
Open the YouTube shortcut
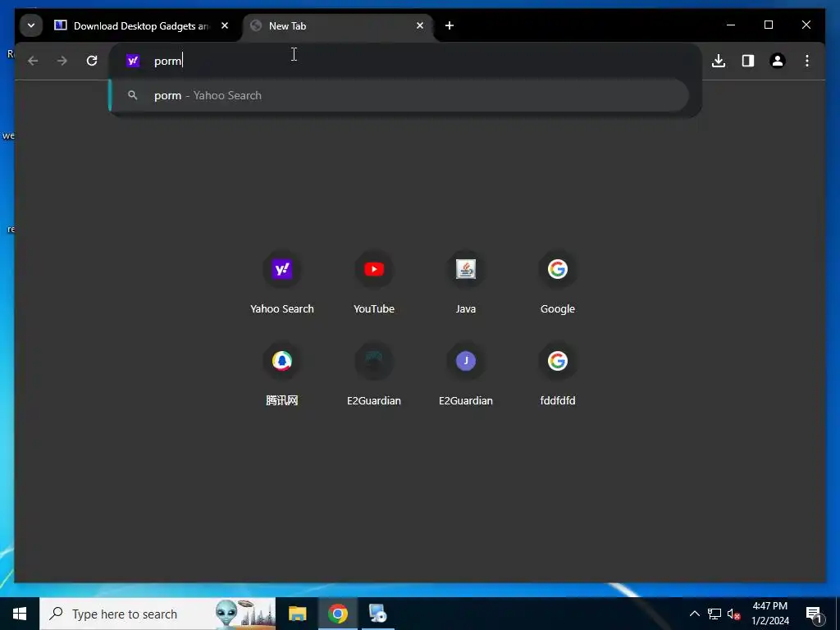374,283
